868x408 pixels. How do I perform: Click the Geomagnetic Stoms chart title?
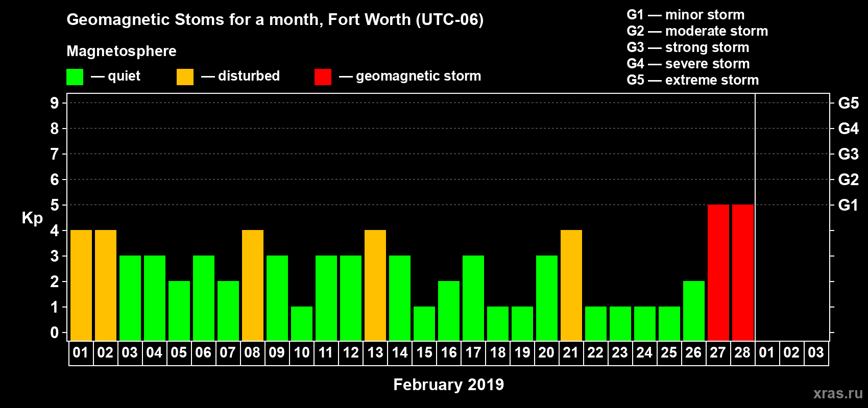click(x=275, y=19)
